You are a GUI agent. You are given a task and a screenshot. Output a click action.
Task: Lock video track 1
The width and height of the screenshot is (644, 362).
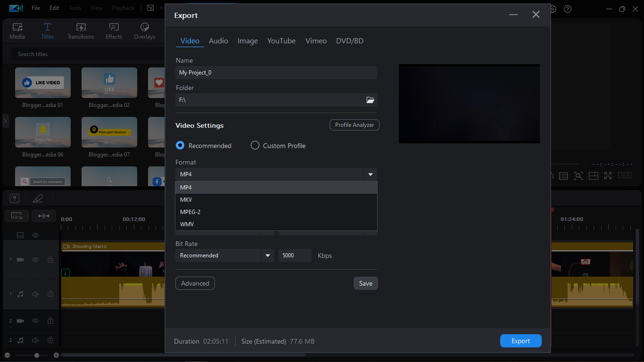click(50, 260)
